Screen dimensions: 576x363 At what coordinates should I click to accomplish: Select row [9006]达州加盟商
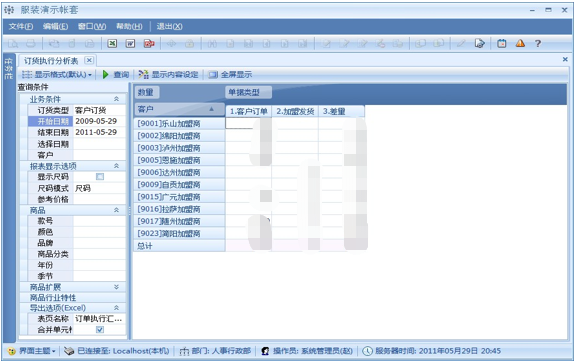click(x=179, y=172)
